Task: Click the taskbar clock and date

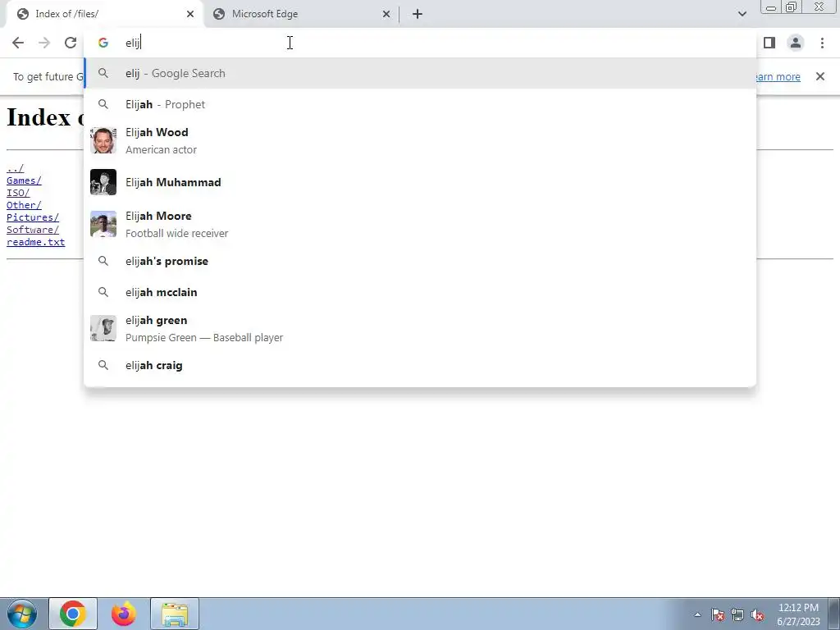Action: (798, 614)
